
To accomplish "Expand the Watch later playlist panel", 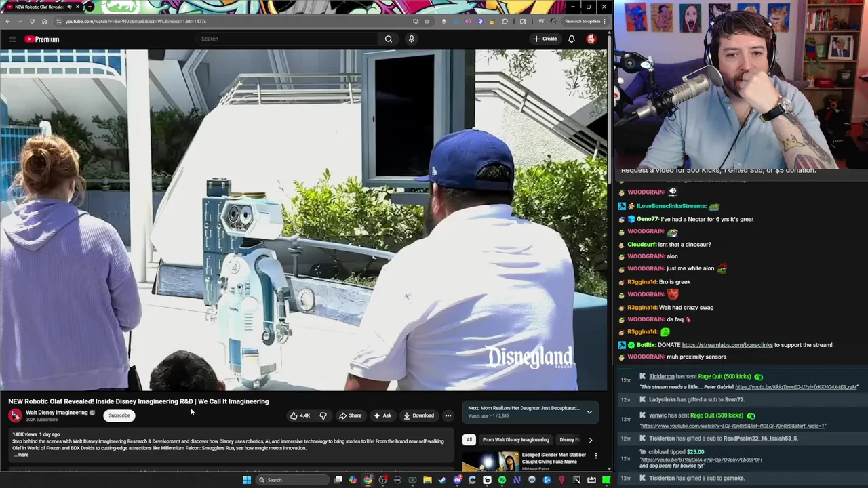I will coord(589,411).
